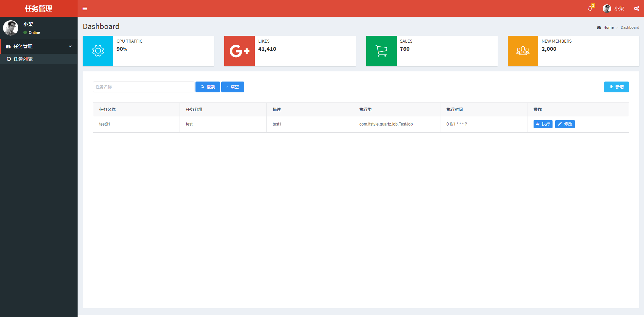Screen dimensions: 644x317
Task: Open the notifications bell icon
Action: click(590, 8)
